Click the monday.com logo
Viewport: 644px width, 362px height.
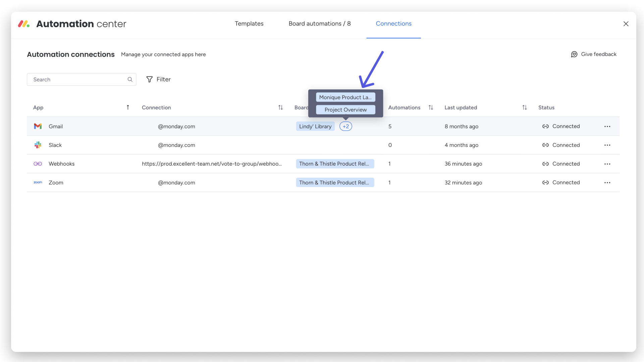pyautogui.click(x=23, y=24)
